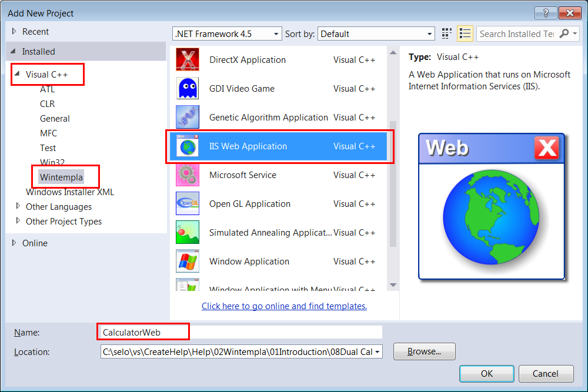Click the template list scroll up arrow
The width and height of the screenshot is (588, 392).
(393, 53)
